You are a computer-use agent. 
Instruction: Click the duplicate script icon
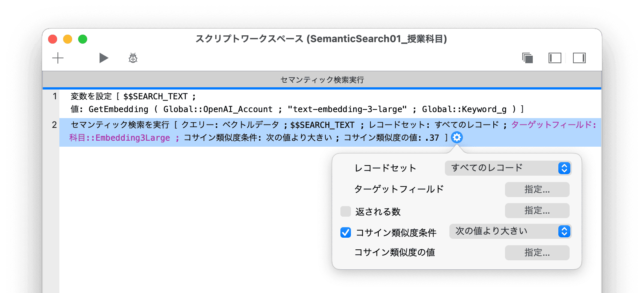(x=528, y=58)
